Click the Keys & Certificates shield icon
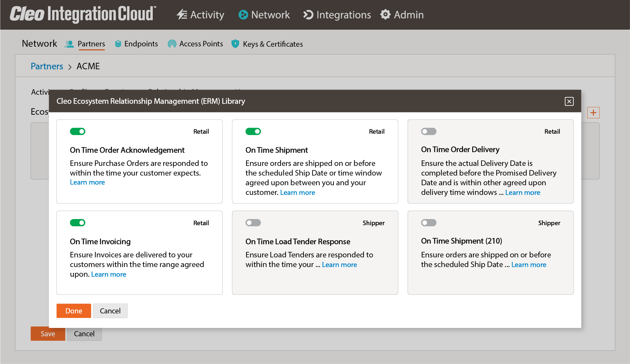630x364 pixels. tap(235, 43)
